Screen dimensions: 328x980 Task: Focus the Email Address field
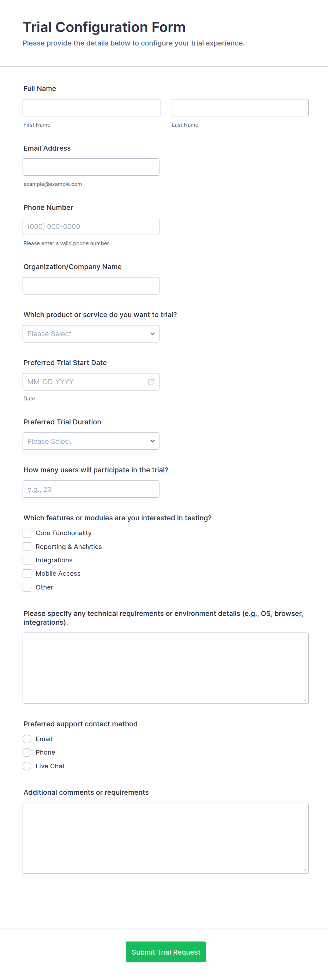point(91,167)
